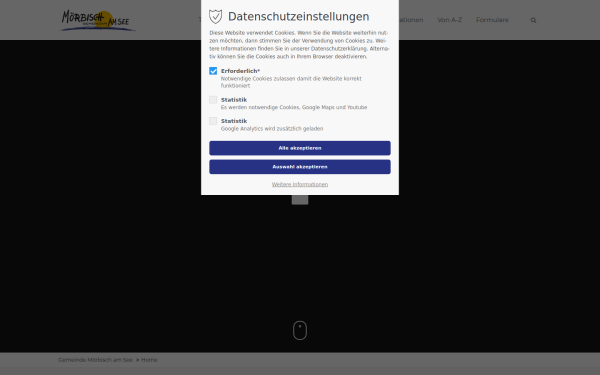
Task: Open the search magnifier icon in the header
Action: click(533, 20)
